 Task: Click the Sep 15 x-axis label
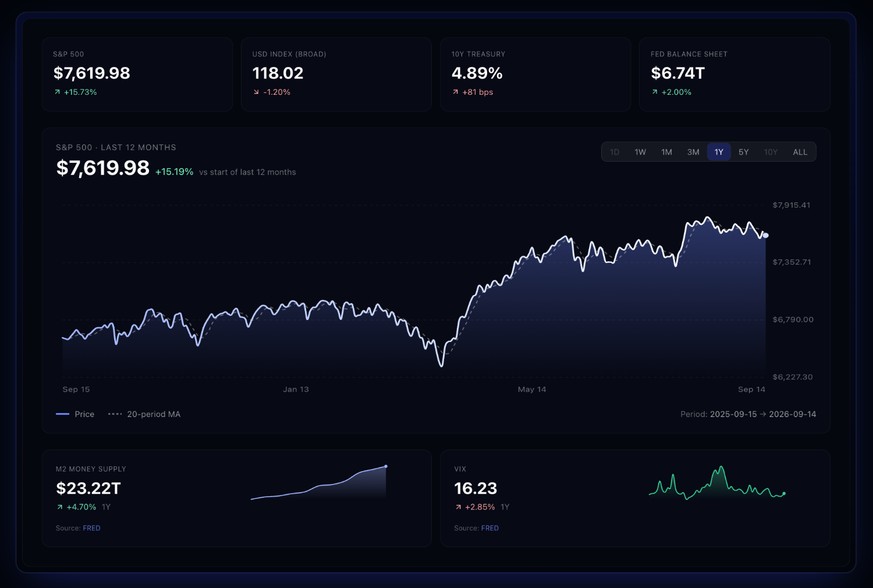point(76,390)
